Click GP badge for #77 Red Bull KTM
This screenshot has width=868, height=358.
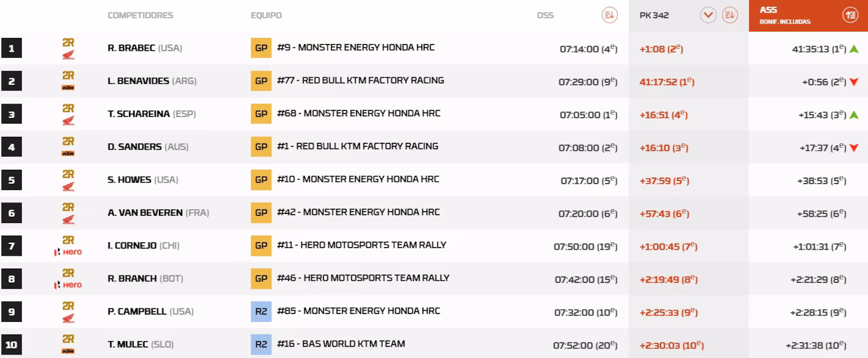click(x=261, y=81)
